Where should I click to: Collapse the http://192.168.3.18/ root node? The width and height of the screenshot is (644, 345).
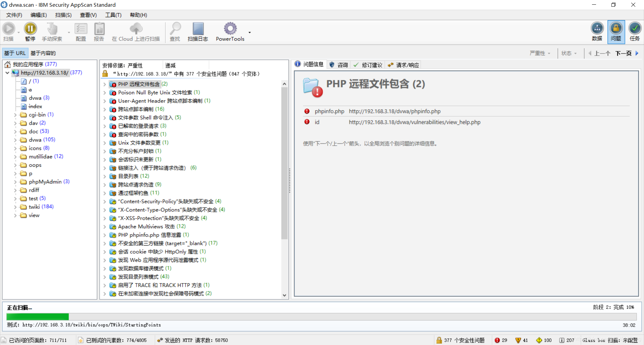7,73
